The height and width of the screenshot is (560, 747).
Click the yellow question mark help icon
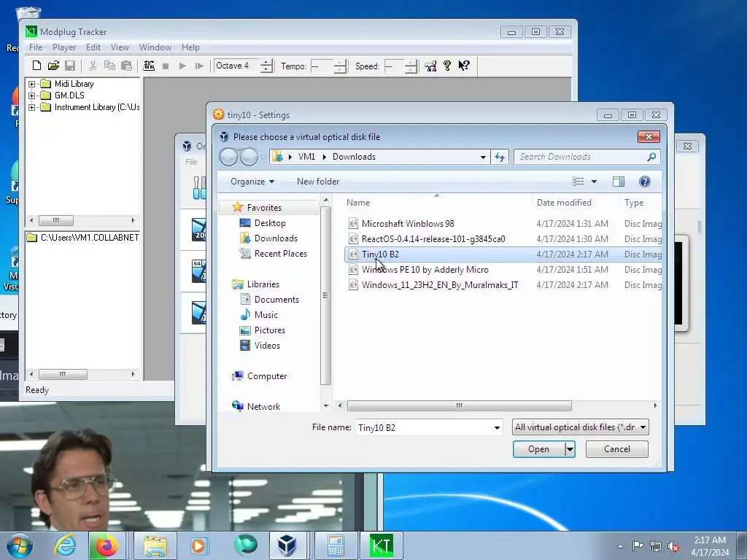click(447, 66)
